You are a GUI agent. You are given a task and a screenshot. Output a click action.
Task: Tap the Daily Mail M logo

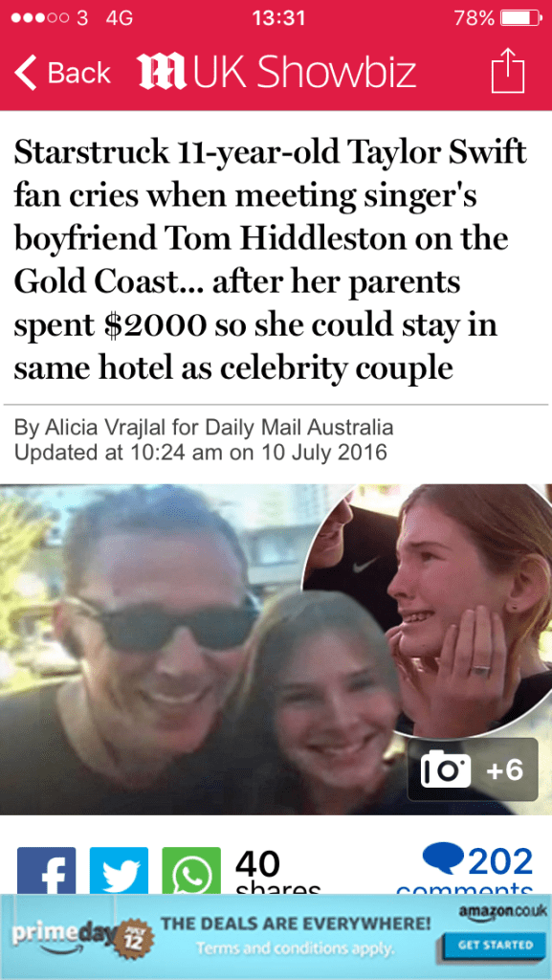(162, 73)
